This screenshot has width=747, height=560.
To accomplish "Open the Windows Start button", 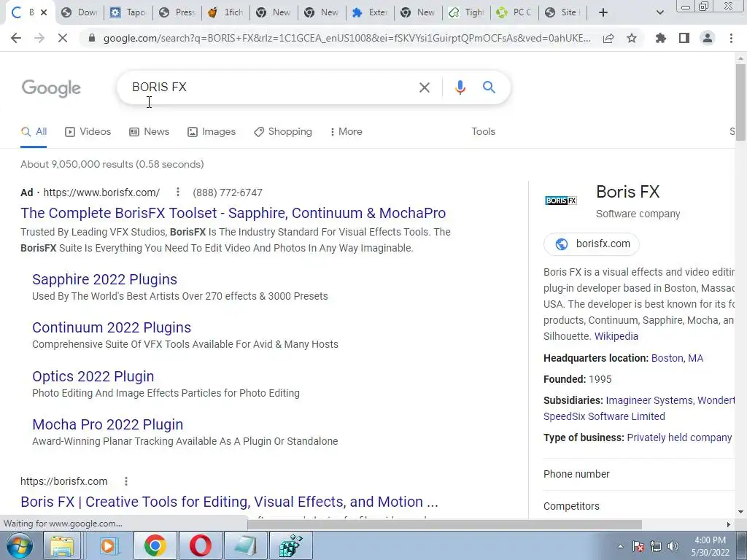I will point(19,545).
